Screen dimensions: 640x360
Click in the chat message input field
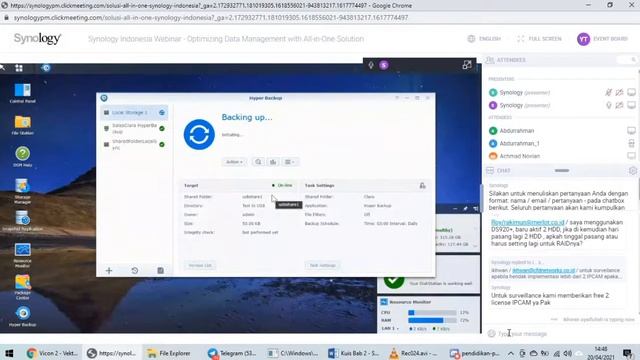[x=563, y=334]
